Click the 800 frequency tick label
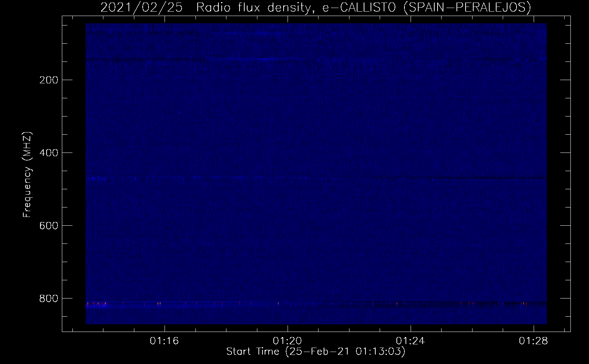The height and width of the screenshot is (364, 589). 48,298
